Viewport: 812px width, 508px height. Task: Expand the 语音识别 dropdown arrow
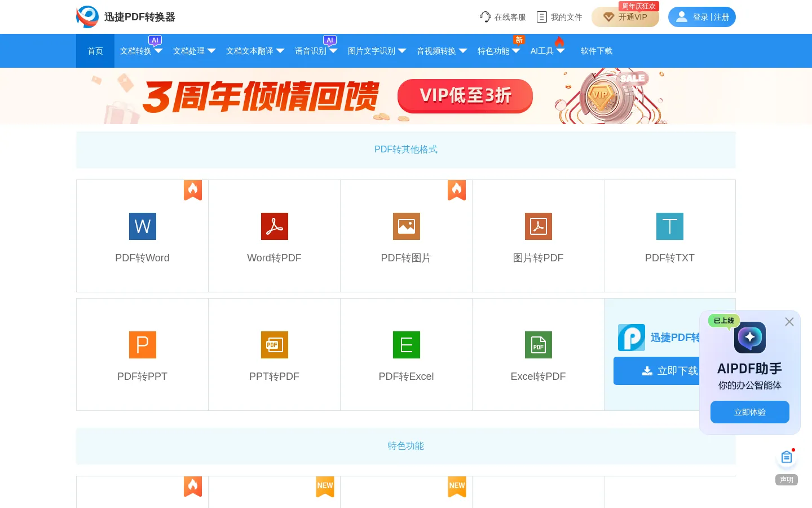[333, 51]
